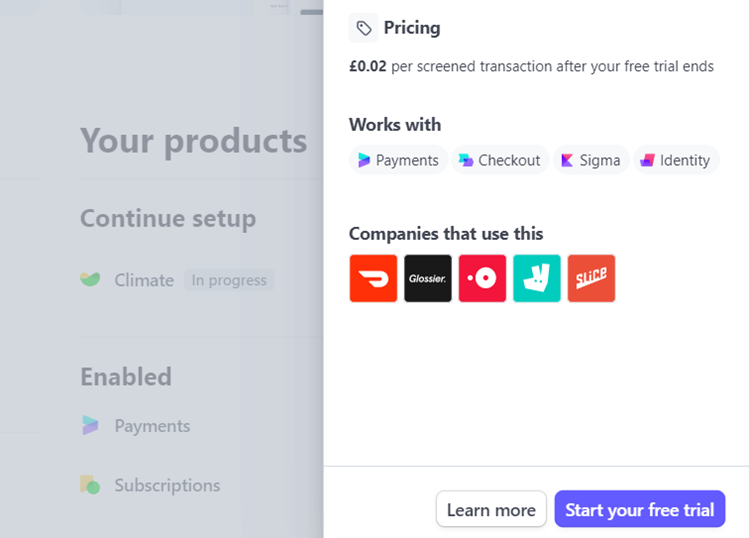Click the Glossier company logo
Image resolution: width=750 pixels, height=538 pixels.
tap(428, 278)
